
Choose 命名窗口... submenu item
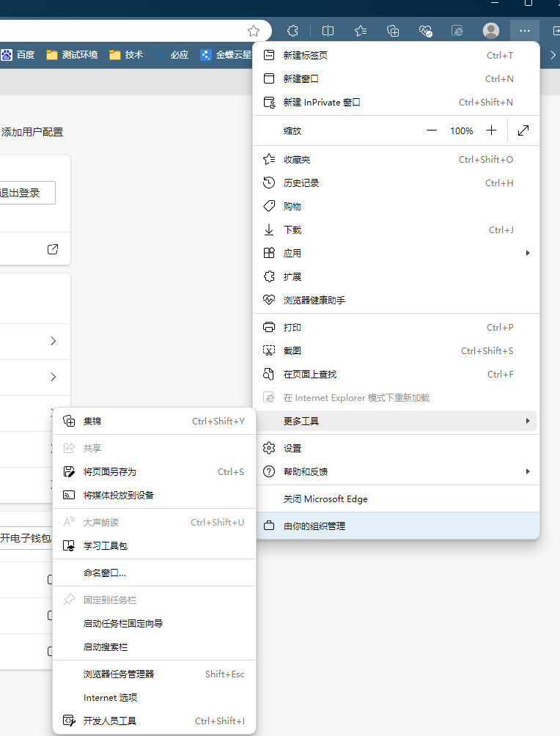(x=154, y=573)
